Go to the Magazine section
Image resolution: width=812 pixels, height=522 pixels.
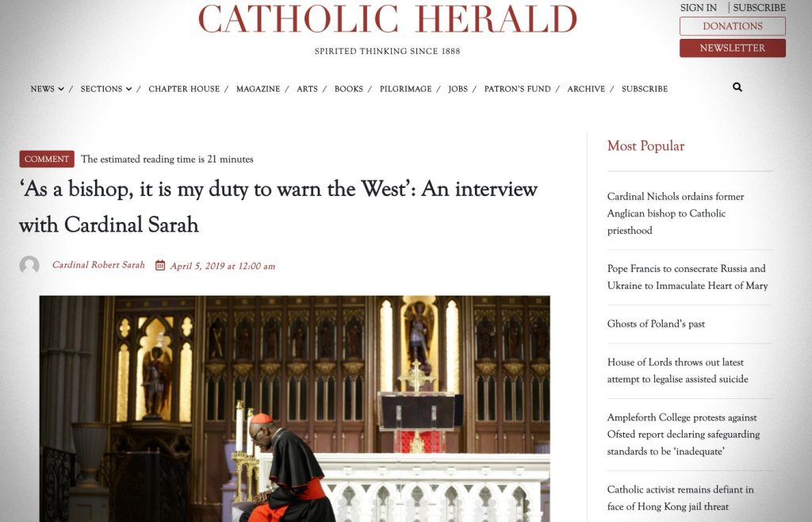coord(258,89)
